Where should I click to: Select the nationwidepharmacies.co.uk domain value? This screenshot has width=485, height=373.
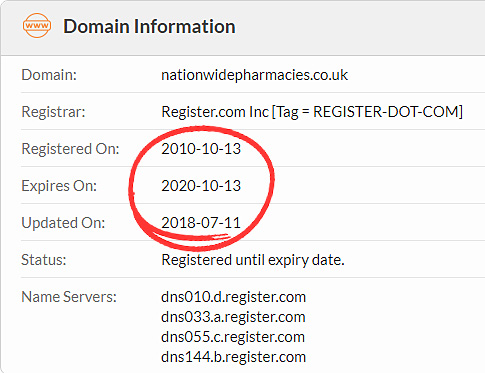255,75
